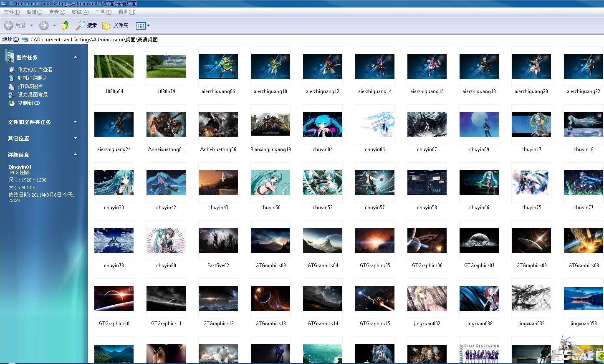This screenshot has width=604, height=364.
Task: Click the address bar path field
Action: (x=313, y=39)
